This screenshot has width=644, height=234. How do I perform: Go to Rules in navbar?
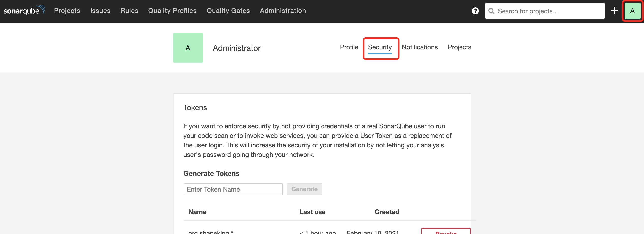[x=129, y=11]
